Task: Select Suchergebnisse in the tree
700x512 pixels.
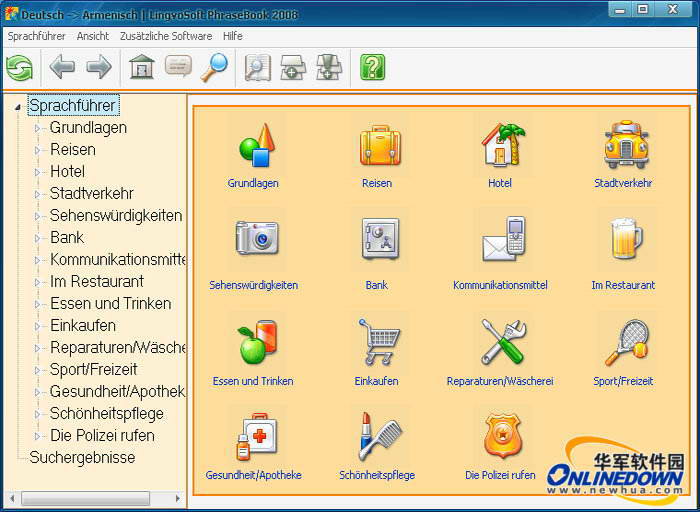Action: [x=82, y=458]
